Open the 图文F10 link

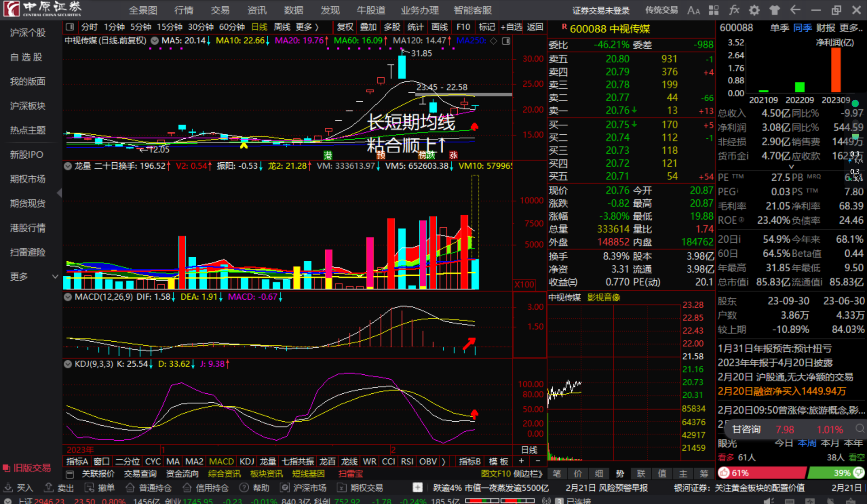pos(496,474)
